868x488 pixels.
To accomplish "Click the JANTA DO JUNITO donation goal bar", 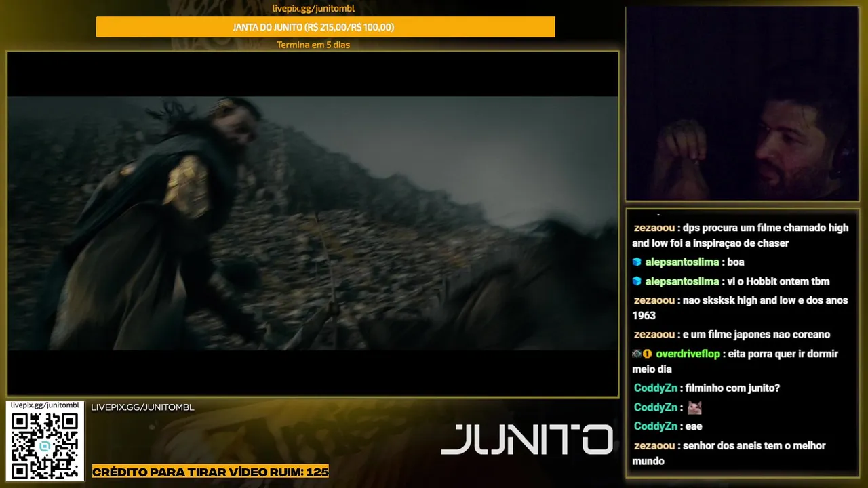I will pos(325,27).
